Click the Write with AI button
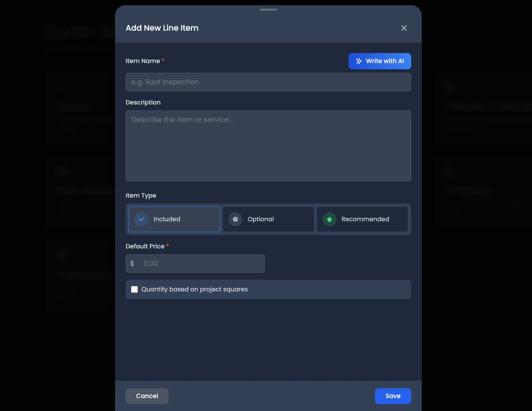The width and height of the screenshot is (532, 411). coord(379,61)
